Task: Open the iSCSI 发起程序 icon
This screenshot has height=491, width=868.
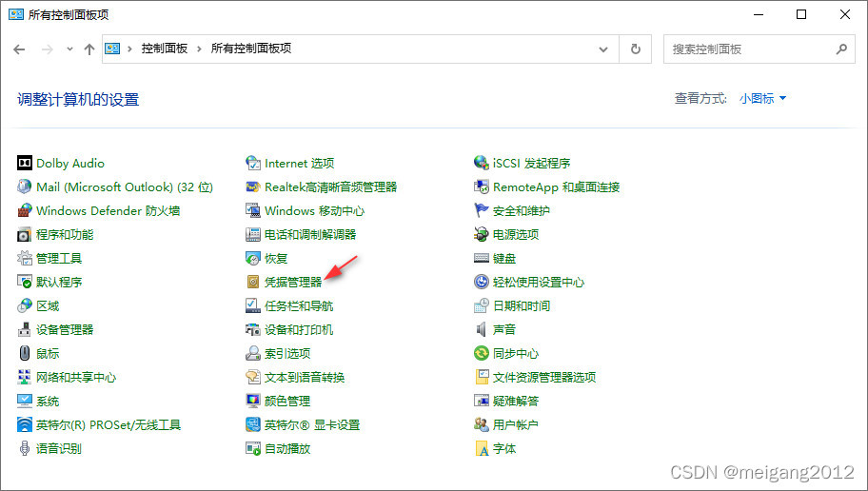Action: coord(481,163)
